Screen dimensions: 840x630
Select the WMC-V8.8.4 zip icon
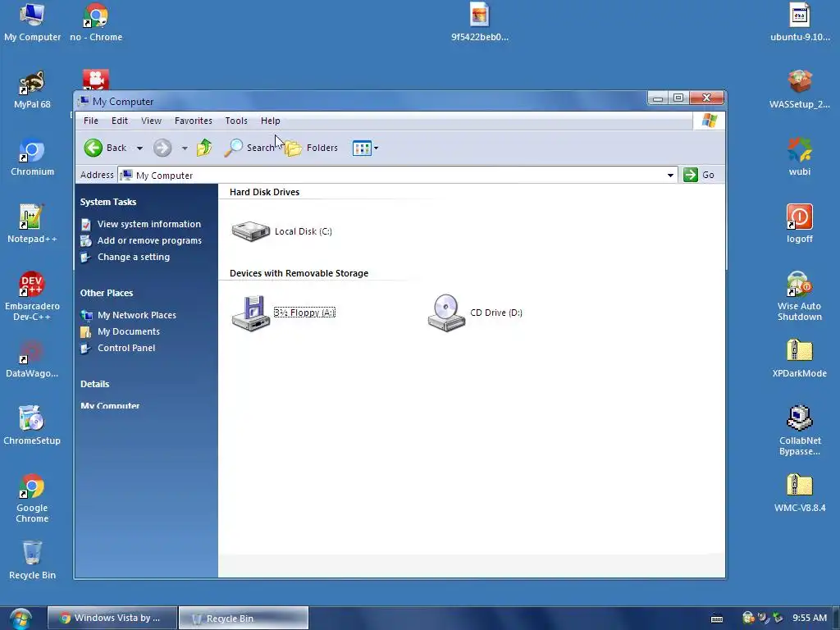point(800,493)
